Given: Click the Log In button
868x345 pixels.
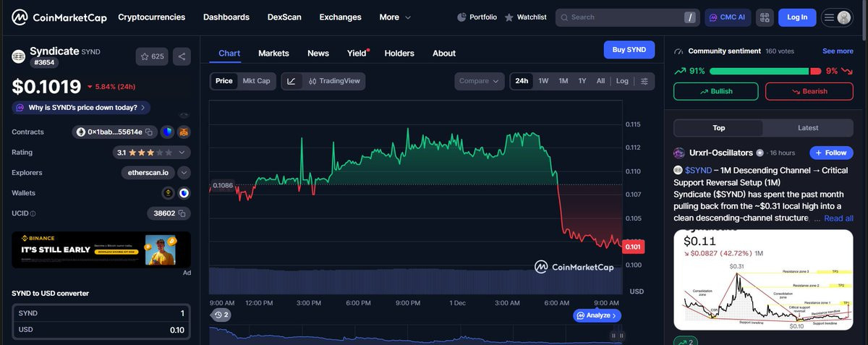Looking at the screenshot, I should point(797,17).
